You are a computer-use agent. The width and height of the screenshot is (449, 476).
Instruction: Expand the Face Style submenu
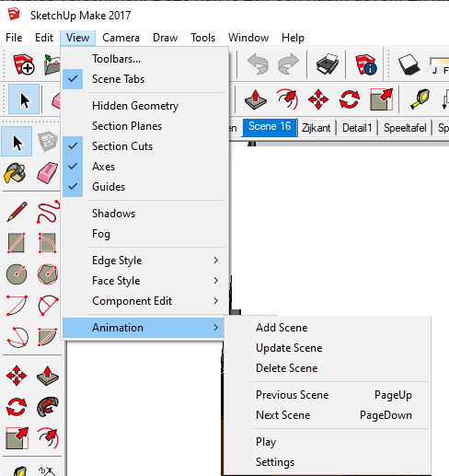click(145, 281)
